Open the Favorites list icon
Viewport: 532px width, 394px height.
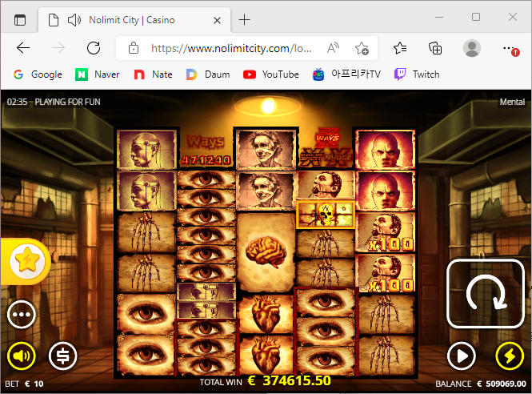(x=400, y=48)
